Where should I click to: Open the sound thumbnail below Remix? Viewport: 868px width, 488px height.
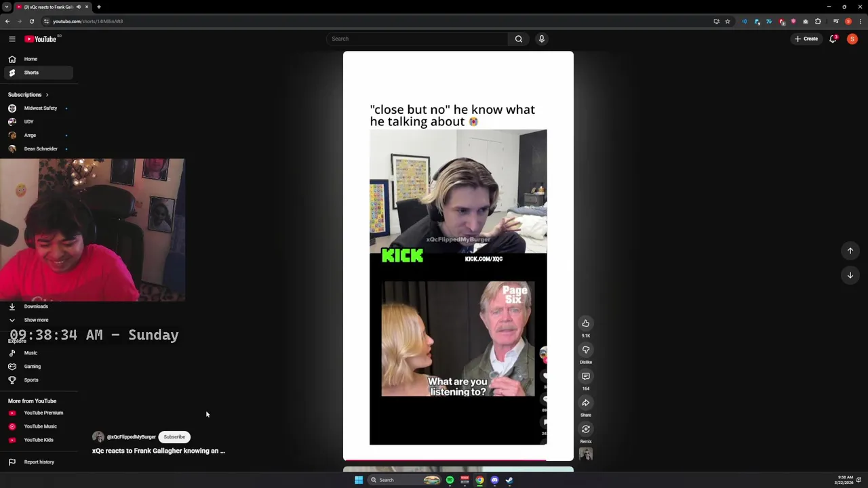(x=586, y=454)
